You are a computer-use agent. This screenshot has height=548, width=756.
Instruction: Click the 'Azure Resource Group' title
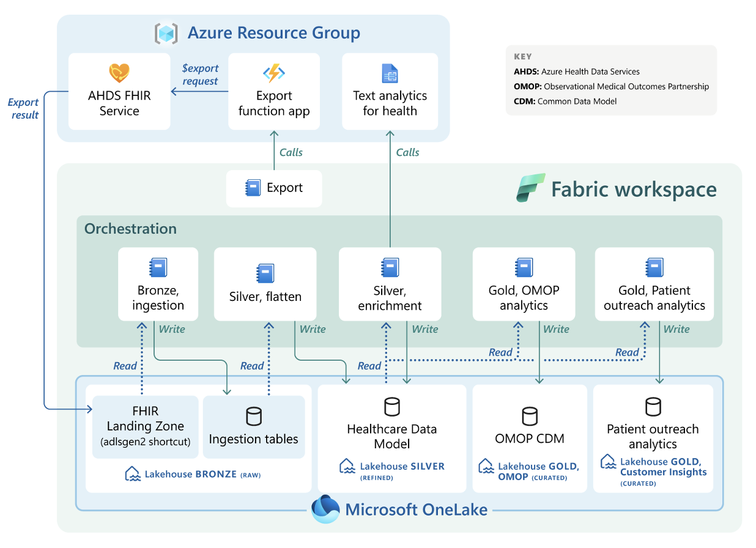tap(273, 33)
